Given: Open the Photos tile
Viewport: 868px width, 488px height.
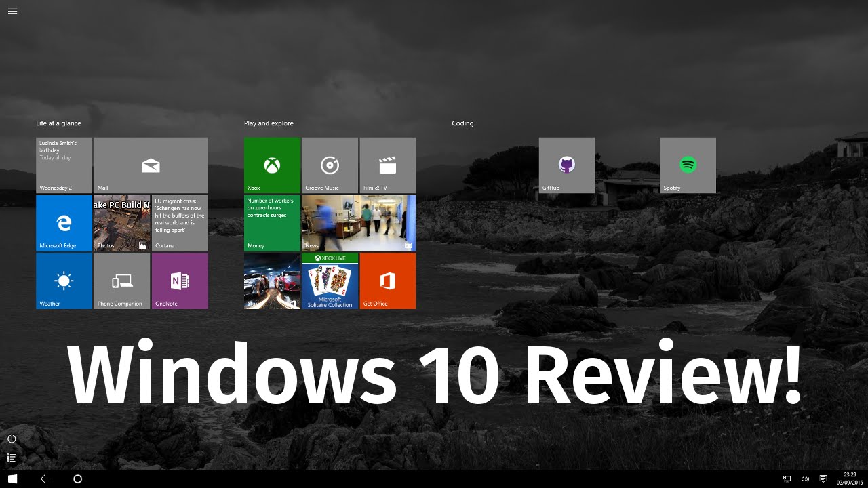Looking at the screenshot, I should [122, 223].
